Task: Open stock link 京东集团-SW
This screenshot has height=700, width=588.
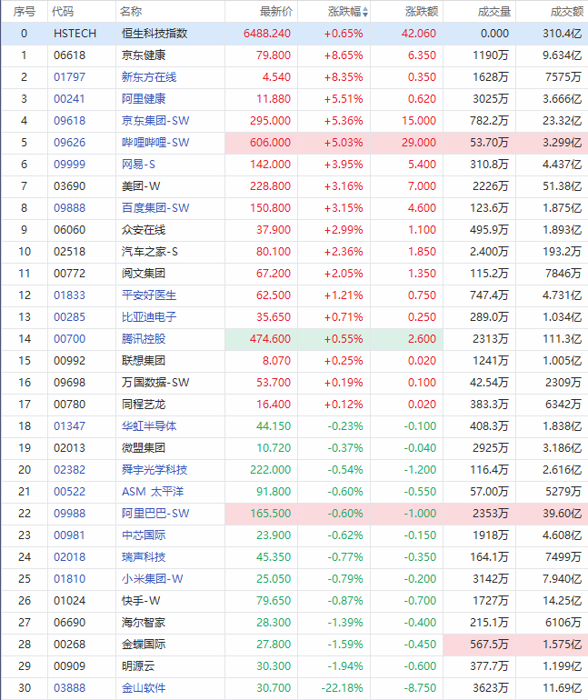Action: click(155, 121)
